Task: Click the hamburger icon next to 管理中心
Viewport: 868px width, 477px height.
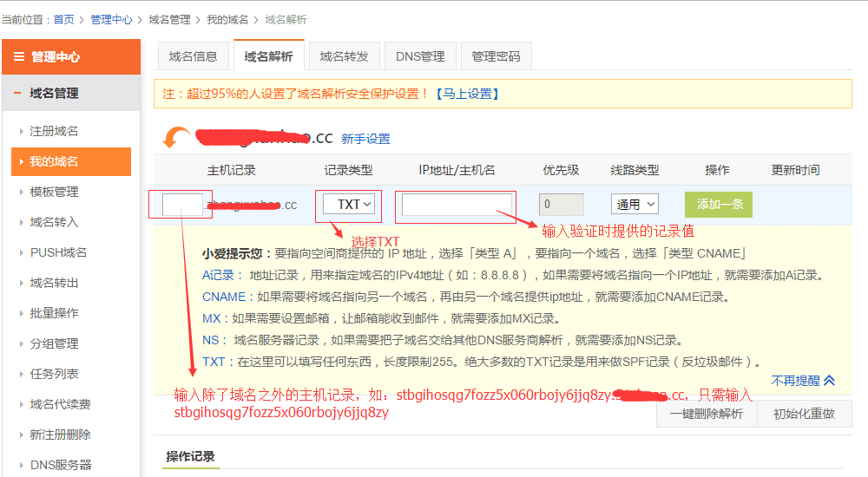Action: point(18,57)
